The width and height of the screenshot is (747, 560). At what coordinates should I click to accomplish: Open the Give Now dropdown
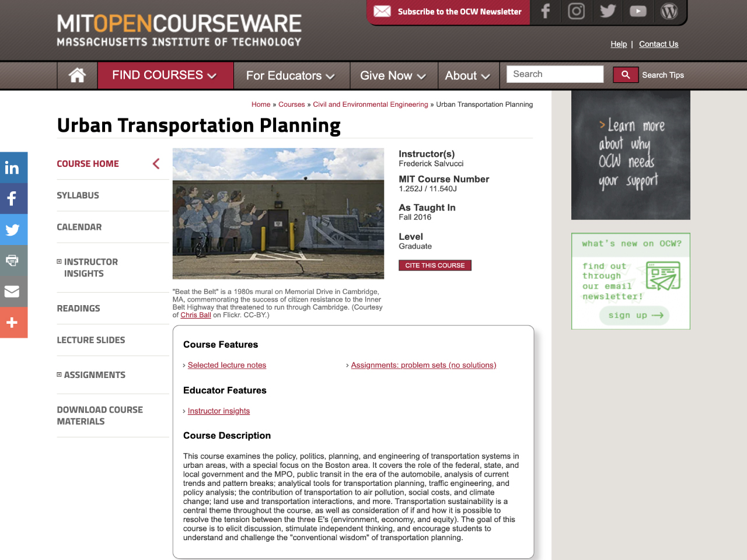point(393,76)
